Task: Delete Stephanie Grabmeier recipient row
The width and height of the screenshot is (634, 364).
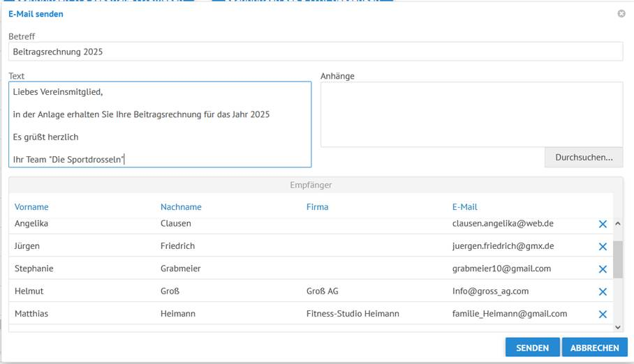Action: (x=603, y=269)
